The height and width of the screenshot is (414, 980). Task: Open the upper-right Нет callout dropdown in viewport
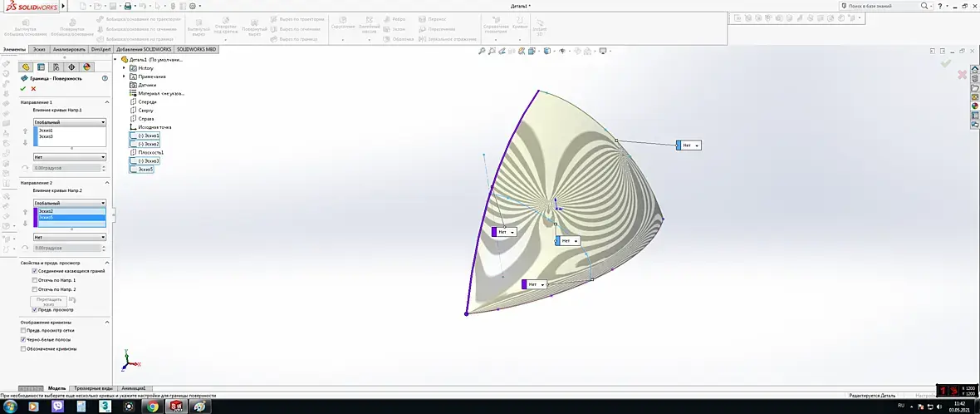pyautogui.click(x=698, y=145)
